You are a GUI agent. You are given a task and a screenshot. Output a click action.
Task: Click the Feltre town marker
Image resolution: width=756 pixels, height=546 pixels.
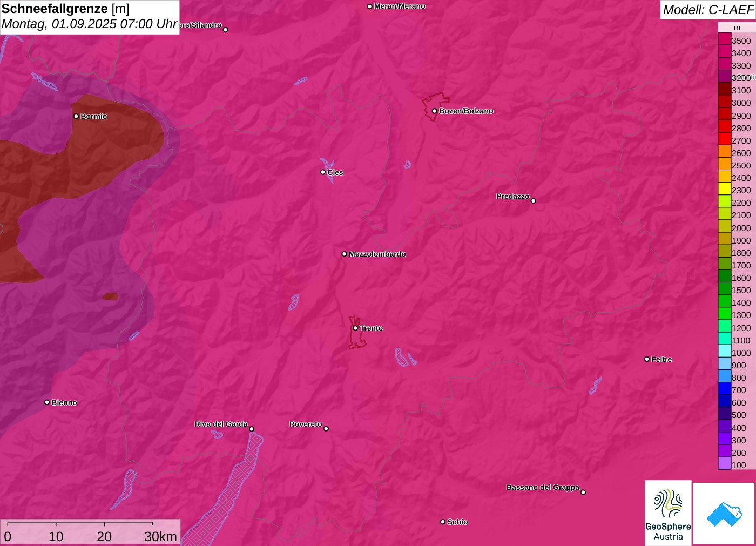coord(647,359)
